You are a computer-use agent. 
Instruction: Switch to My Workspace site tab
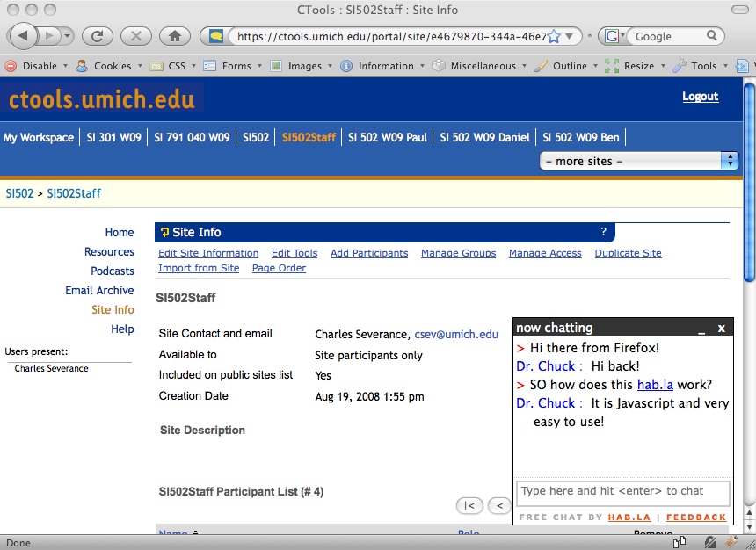click(39, 137)
